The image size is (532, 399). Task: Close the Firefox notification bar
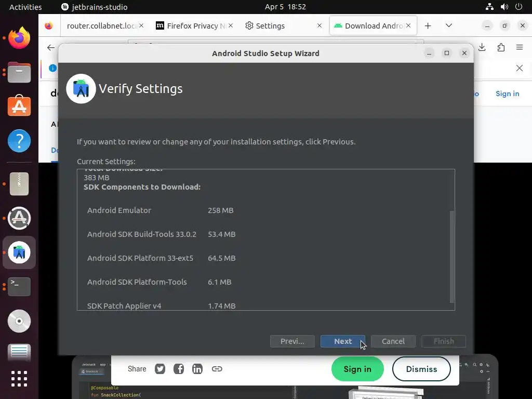tap(520, 68)
